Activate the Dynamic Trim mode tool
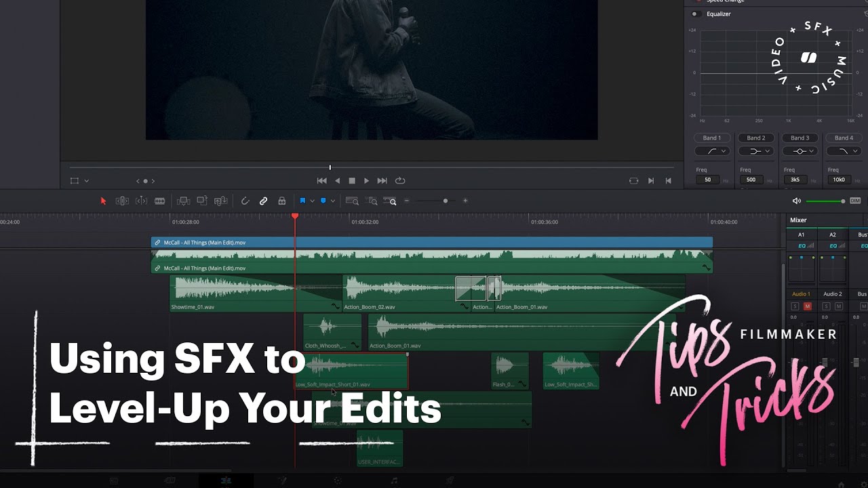868x488 pixels. click(141, 201)
